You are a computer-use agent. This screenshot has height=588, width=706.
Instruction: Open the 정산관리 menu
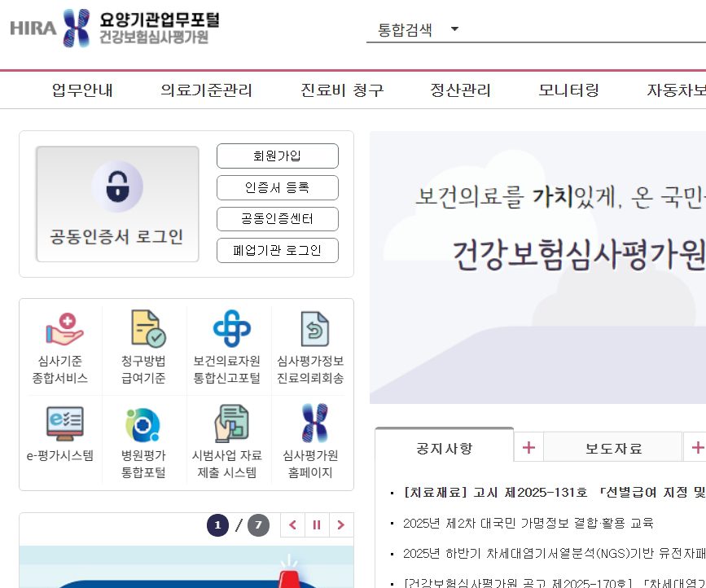[460, 90]
